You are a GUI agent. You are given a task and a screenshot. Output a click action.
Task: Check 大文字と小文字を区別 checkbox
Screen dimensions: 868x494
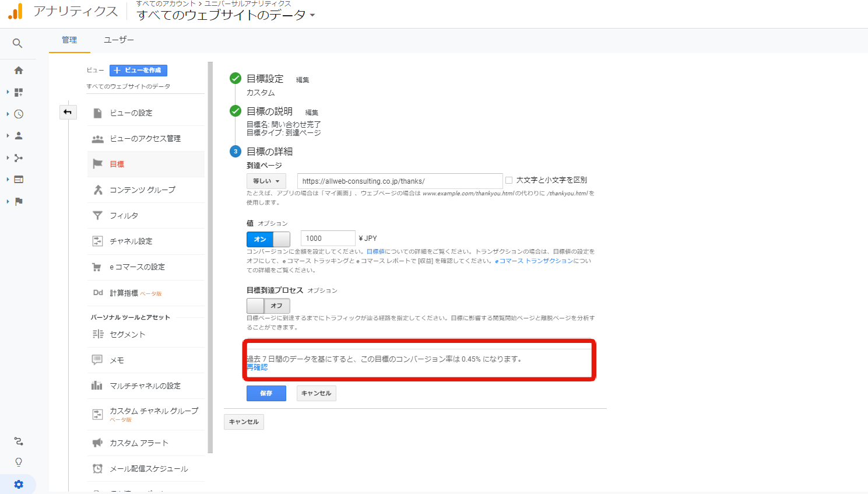click(x=509, y=180)
